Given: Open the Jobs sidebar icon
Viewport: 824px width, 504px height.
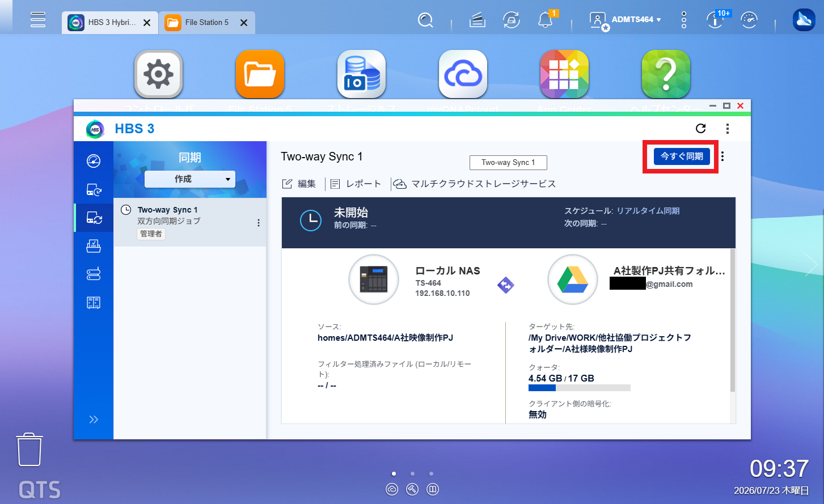Looking at the screenshot, I should pyautogui.click(x=94, y=246).
